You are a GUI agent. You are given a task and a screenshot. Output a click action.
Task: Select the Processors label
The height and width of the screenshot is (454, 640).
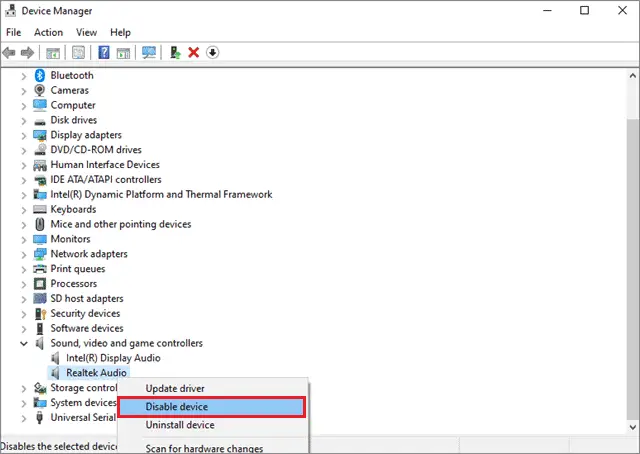click(x=74, y=284)
